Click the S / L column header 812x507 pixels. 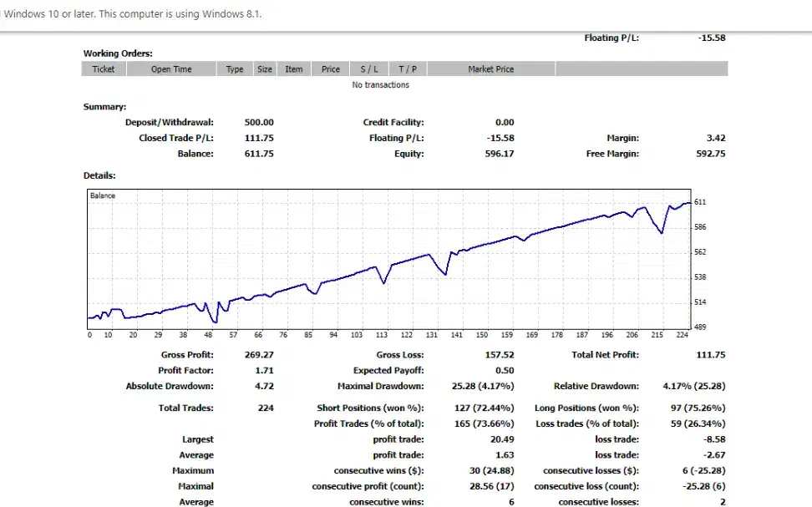point(369,69)
